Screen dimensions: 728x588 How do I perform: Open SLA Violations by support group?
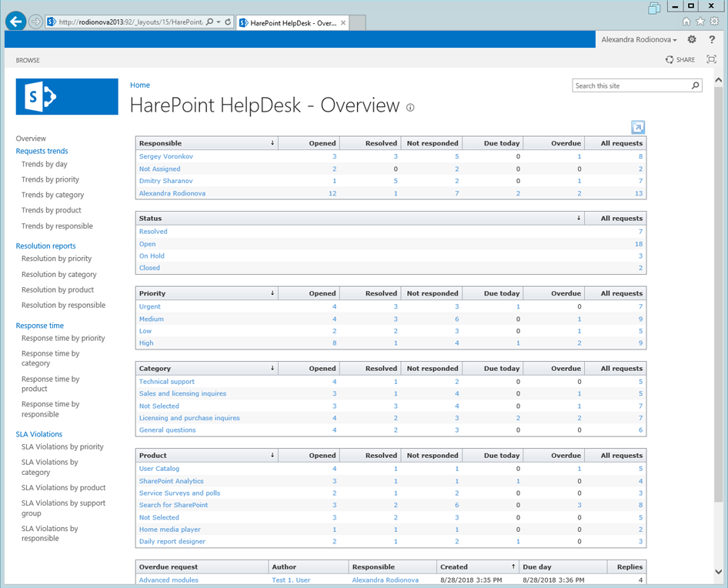63,508
